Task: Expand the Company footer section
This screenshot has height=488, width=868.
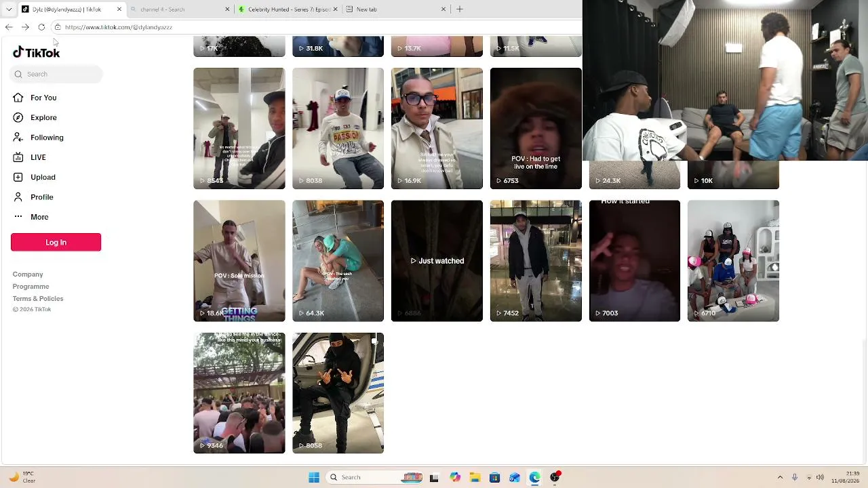Action: pos(28,274)
